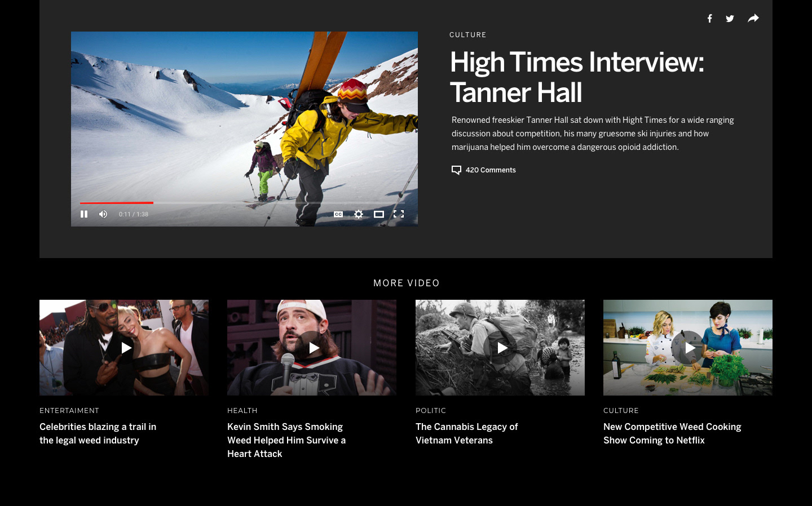812x506 pixels.
Task: Seek on the video progress bar
Action: tap(242, 202)
